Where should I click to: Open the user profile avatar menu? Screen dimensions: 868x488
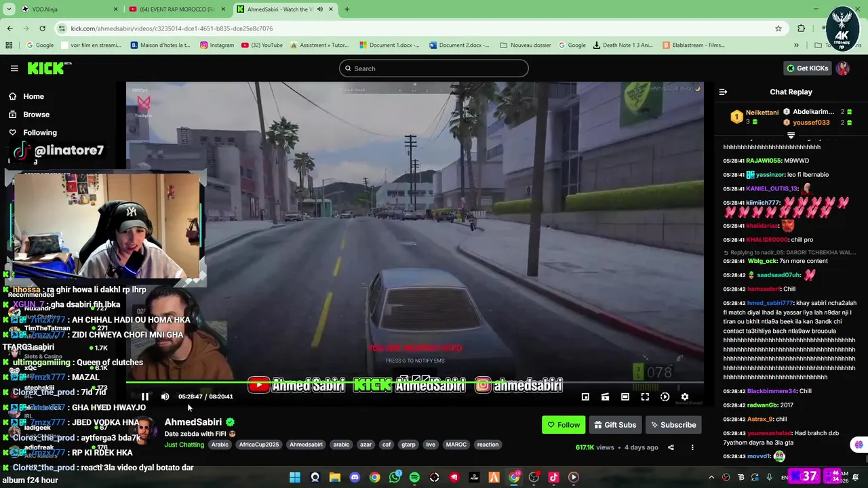[843, 68]
